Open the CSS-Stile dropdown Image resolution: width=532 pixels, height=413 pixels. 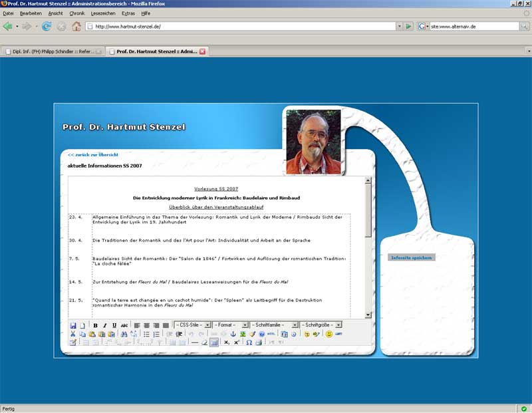pos(192,325)
